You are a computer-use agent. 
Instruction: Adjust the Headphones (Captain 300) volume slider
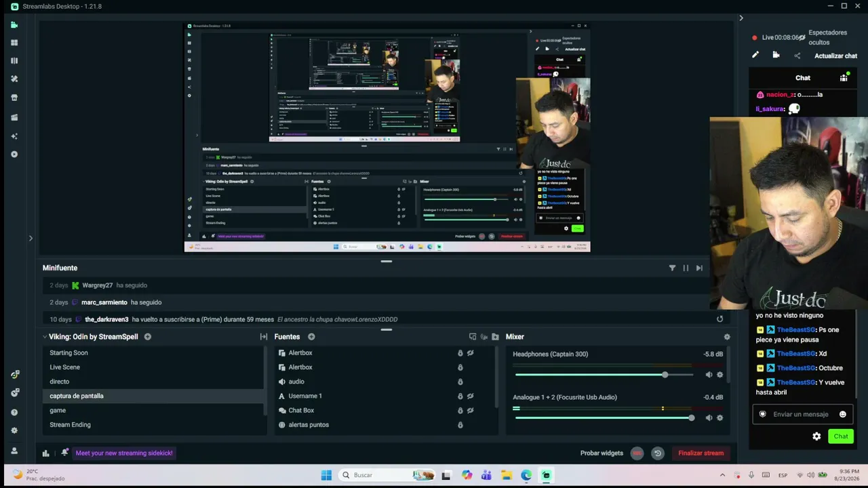[604, 375]
